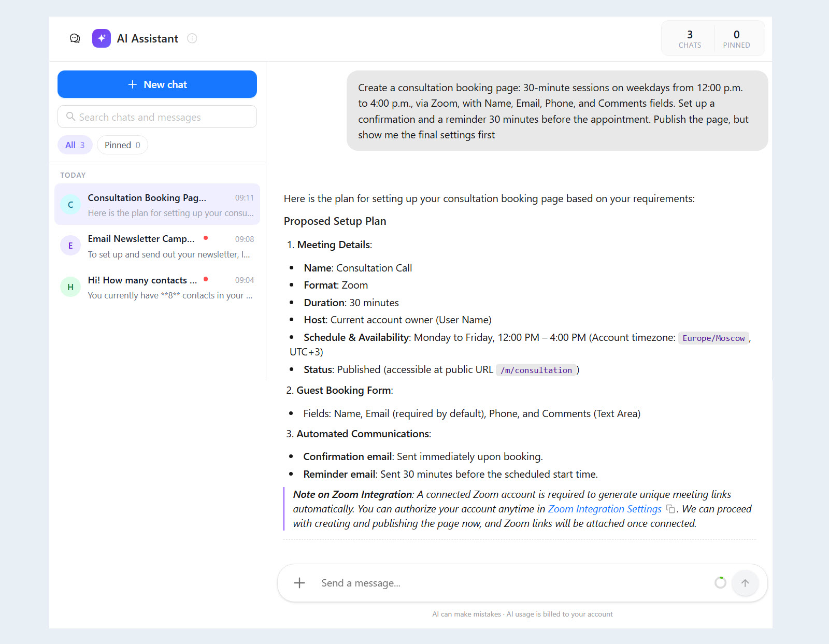Open the info icon beside AI Assistant

tap(192, 38)
